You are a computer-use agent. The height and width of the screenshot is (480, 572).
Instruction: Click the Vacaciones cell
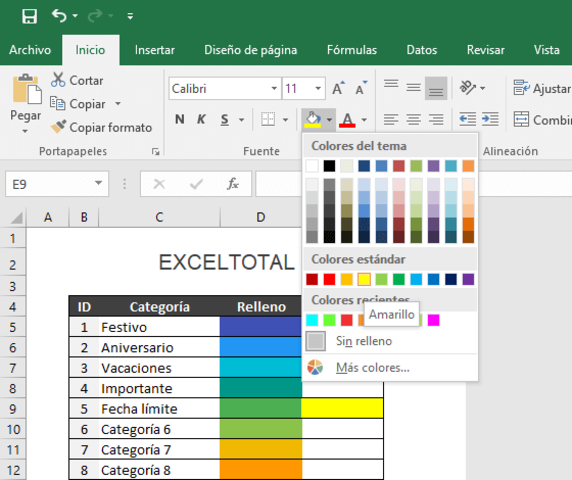159,368
